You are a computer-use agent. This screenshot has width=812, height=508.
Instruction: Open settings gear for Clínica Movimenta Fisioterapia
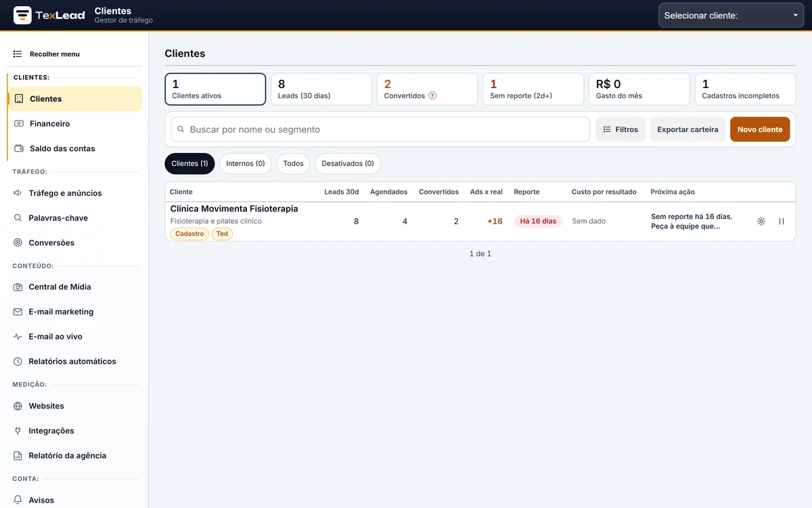point(761,221)
